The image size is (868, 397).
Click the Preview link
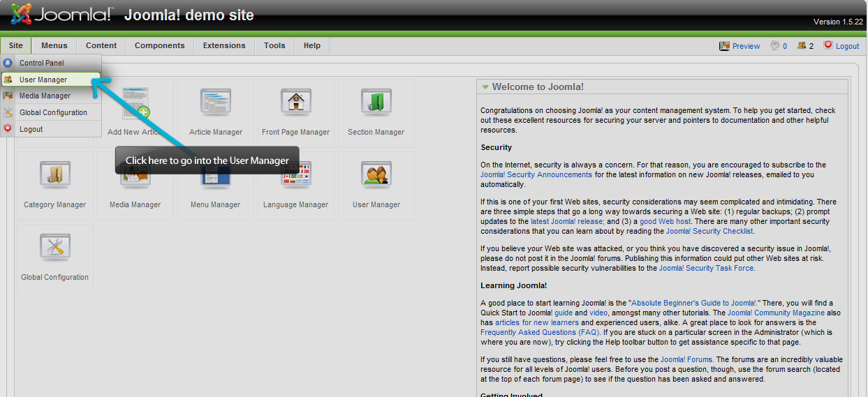pos(746,46)
